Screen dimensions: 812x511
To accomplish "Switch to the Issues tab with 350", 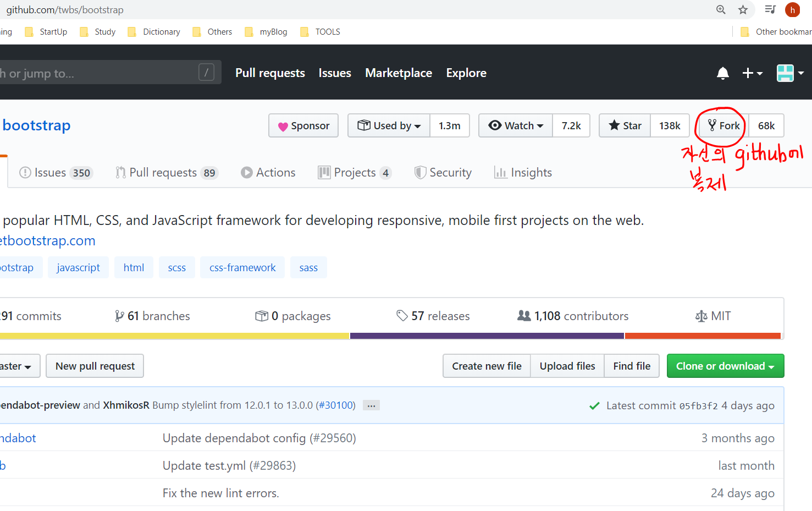I will click(x=56, y=173).
